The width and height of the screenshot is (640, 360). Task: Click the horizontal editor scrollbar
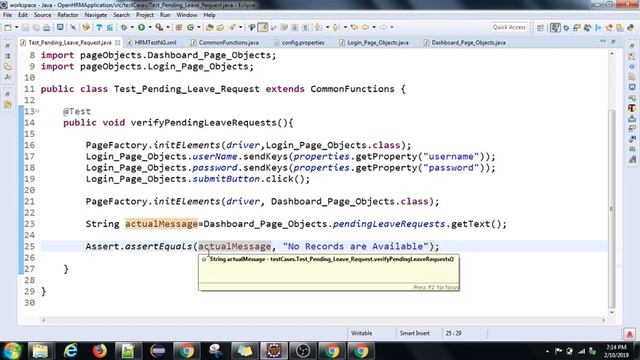pos(323,320)
